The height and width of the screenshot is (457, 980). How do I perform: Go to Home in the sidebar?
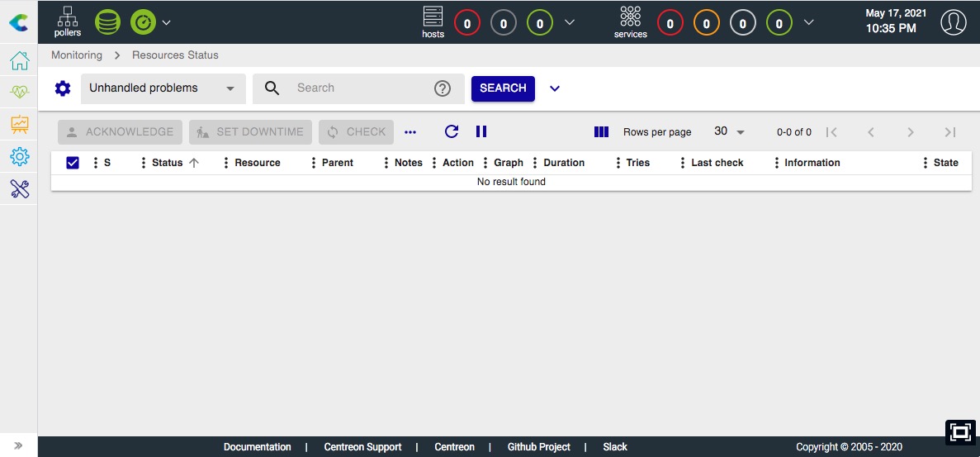[19, 61]
